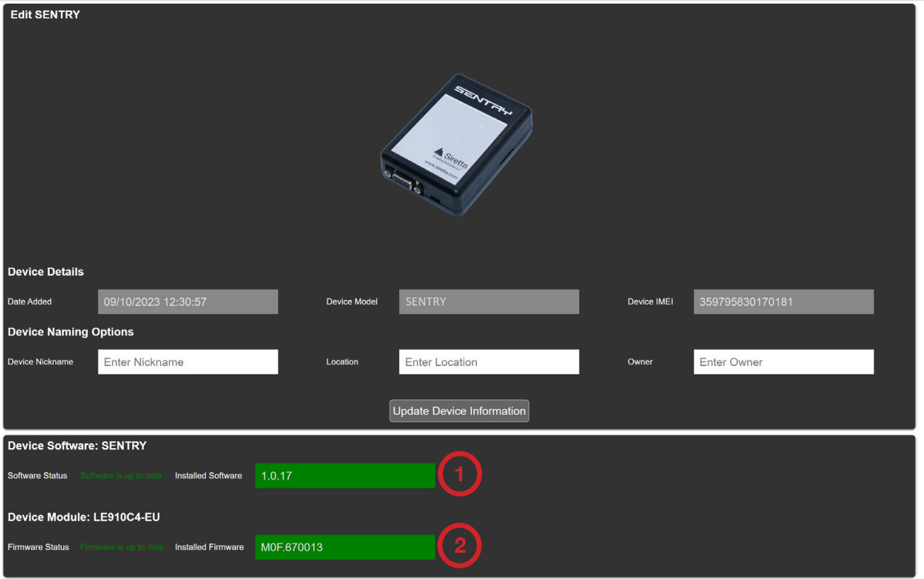The width and height of the screenshot is (924, 579).
Task: Select the Location input field
Action: coord(489,362)
